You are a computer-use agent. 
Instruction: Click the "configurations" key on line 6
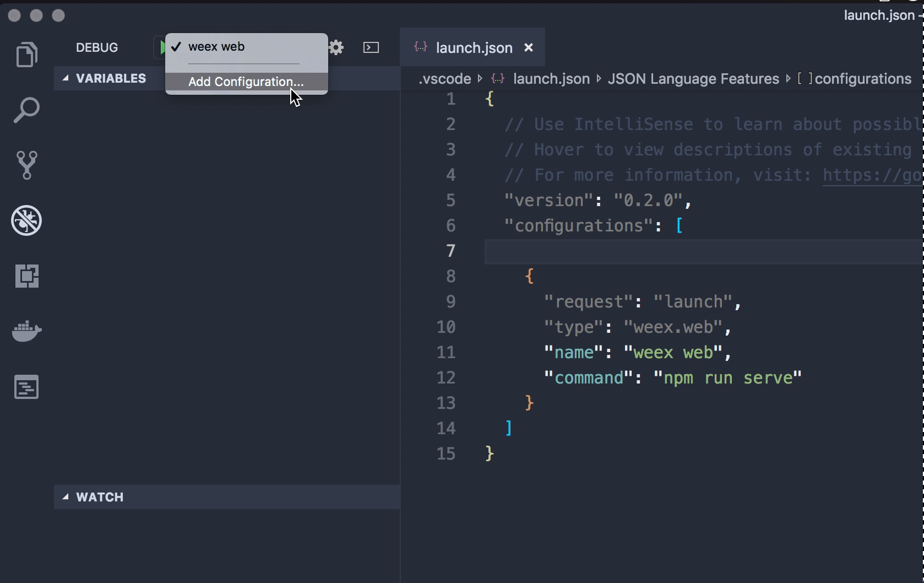[x=579, y=226]
